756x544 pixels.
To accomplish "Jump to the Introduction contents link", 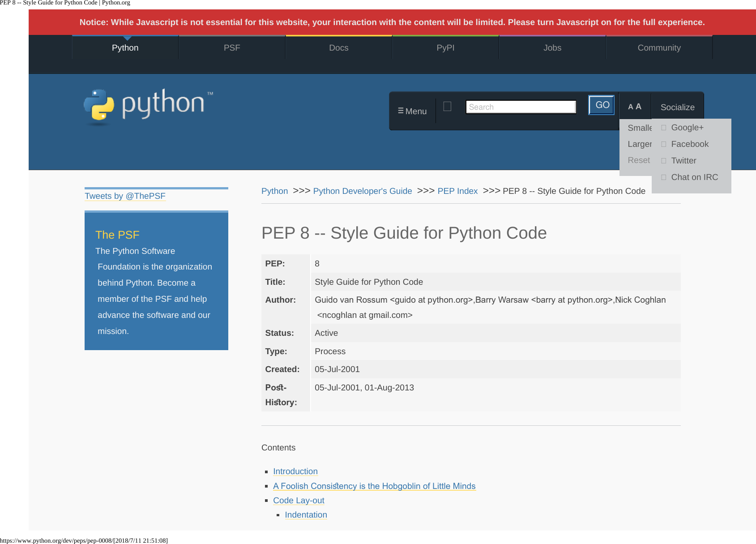I will (295, 471).
